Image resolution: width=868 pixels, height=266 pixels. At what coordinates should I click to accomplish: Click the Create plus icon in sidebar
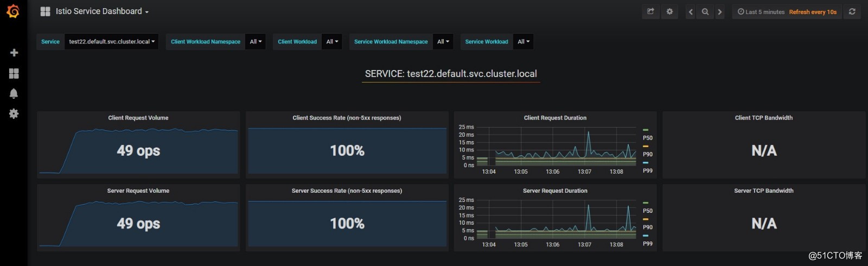pyautogui.click(x=14, y=53)
